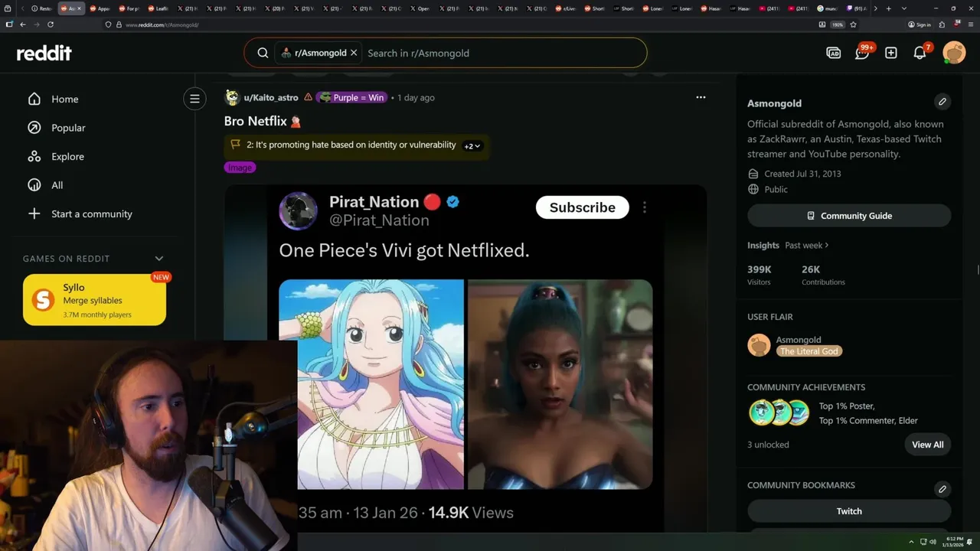This screenshot has width=980, height=551.
Task: Open the Community Guide button
Action: click(849, 216)
